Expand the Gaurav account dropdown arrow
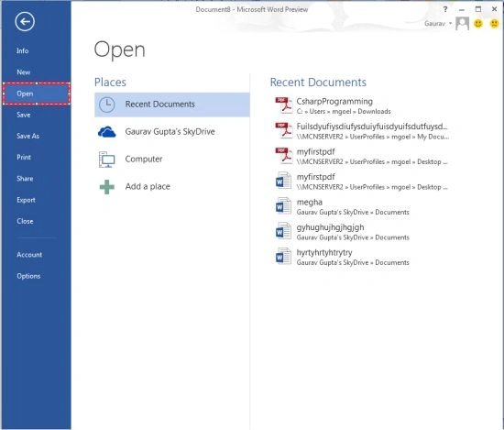Image resolution: width=504 pixels, height=430 pixels. (450, 23)
